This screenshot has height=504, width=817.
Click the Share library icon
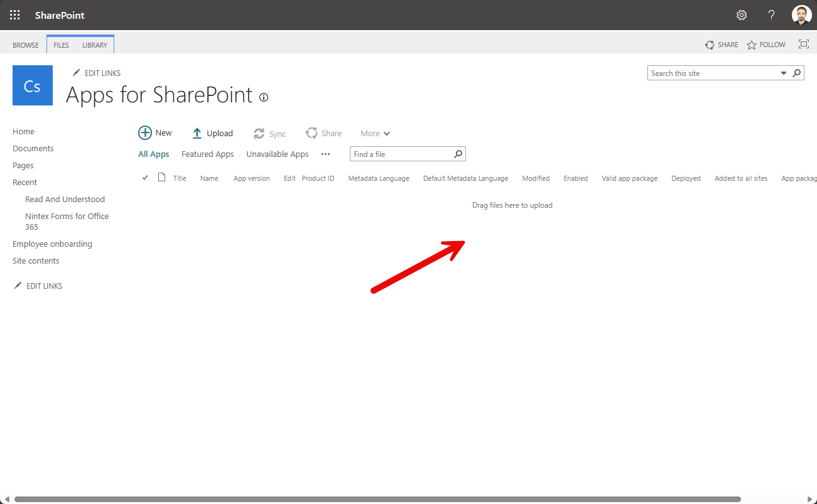point(311,133)
